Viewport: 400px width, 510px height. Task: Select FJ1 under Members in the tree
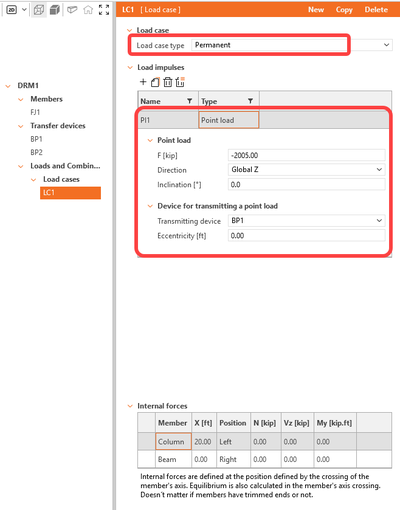point(35,112)
